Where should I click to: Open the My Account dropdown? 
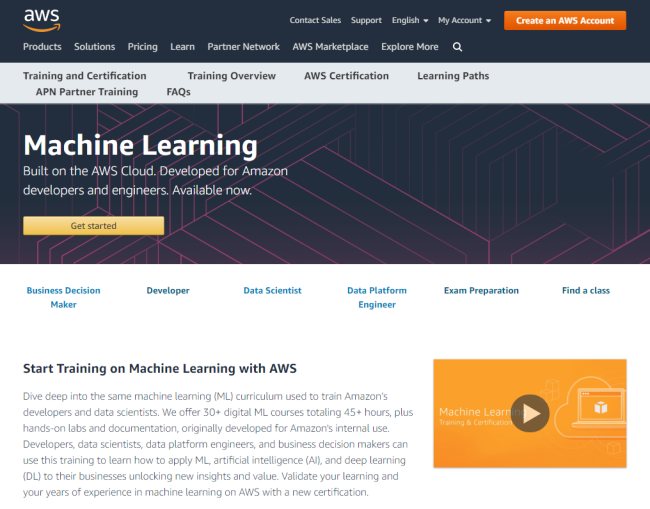click(464, 20)
